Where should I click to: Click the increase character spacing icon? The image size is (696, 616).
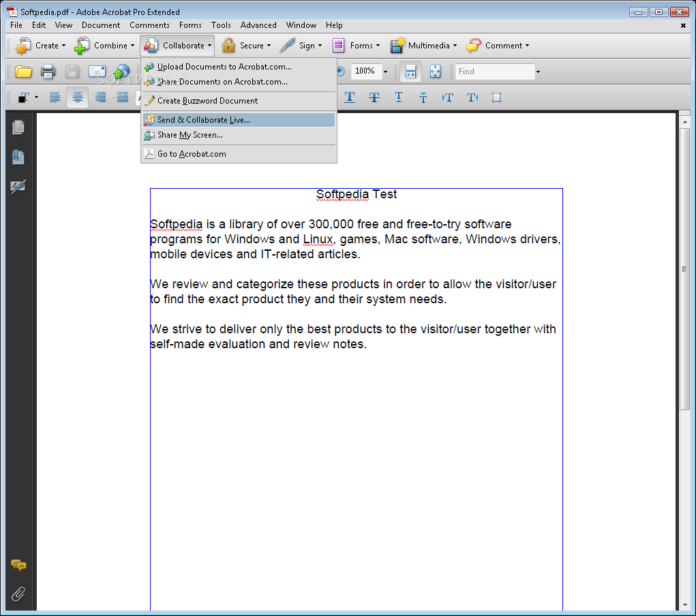point(472,97)
